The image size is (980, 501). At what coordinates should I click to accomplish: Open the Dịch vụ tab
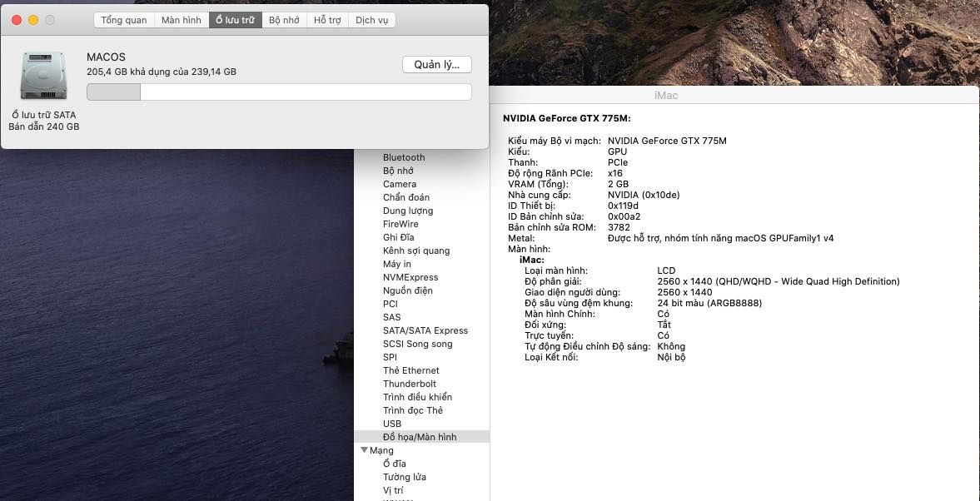371,20
